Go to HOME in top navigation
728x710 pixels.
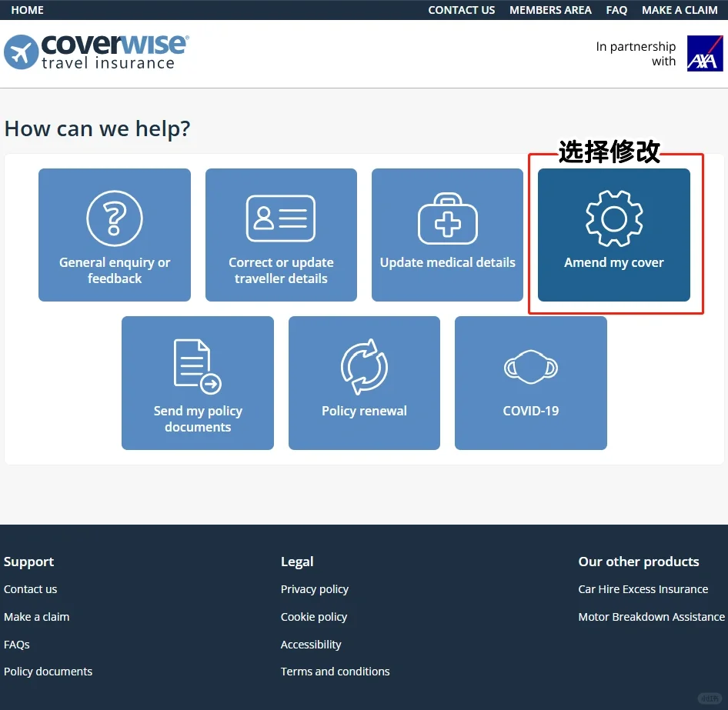[28, 10]
